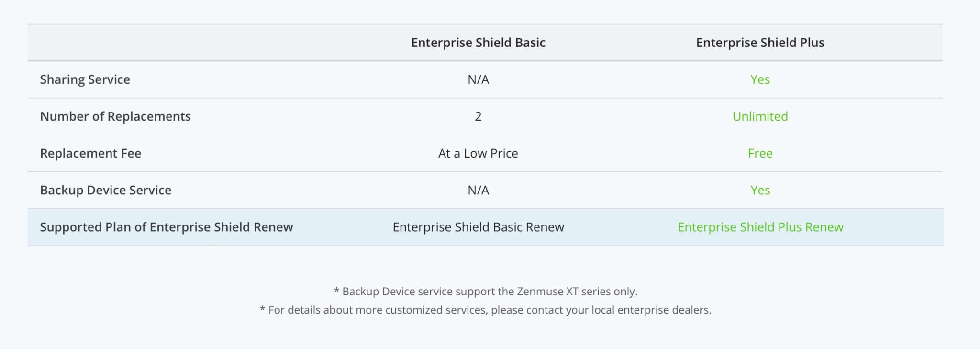Select the Replacement Fee row label
980x349 pixels.
point(90,153)
